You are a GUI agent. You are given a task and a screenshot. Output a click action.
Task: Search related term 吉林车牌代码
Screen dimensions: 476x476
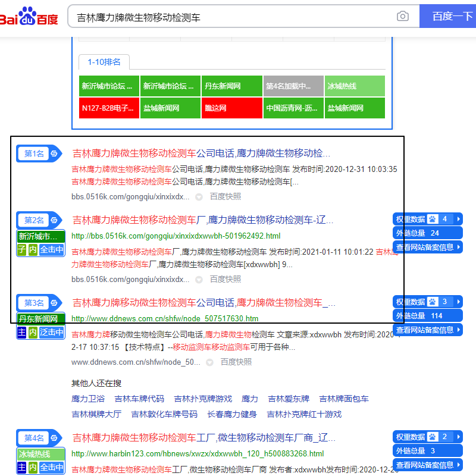point(139,399)
